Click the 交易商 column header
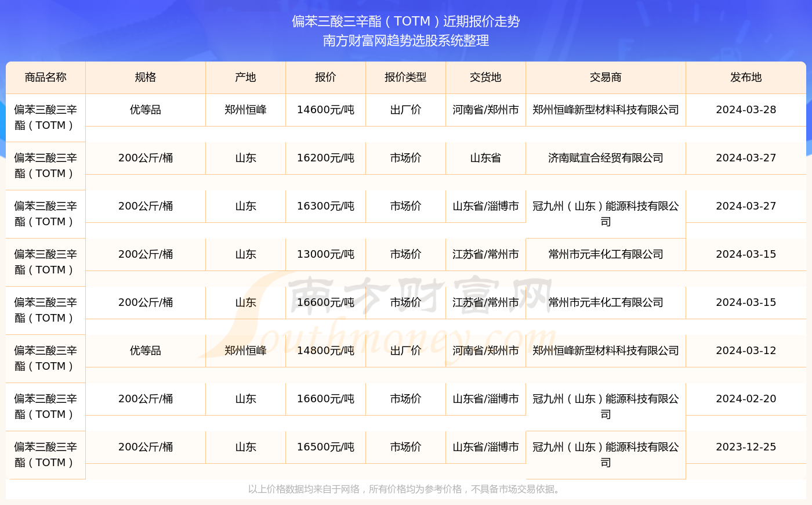The image size is (812, 505). click(x=606, y=78)
